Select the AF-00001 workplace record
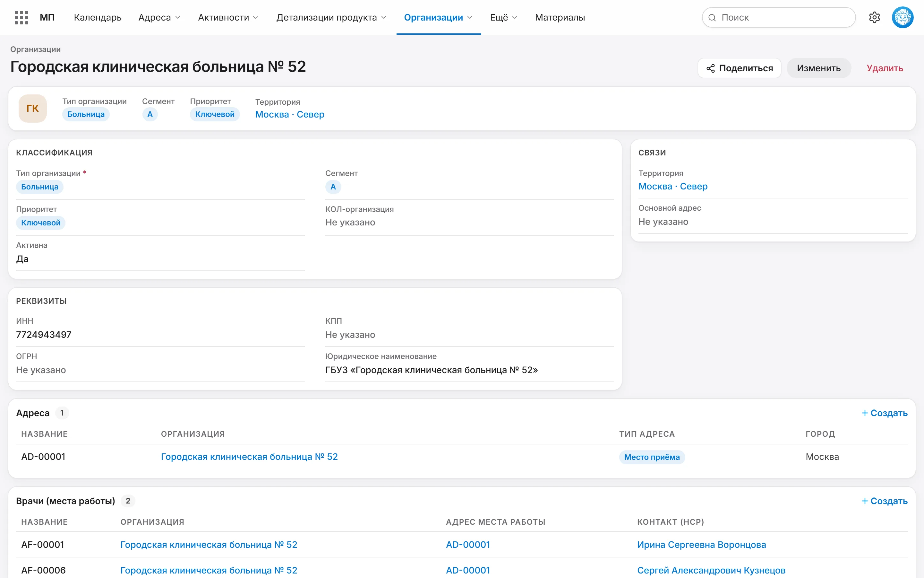 point(43,545)
